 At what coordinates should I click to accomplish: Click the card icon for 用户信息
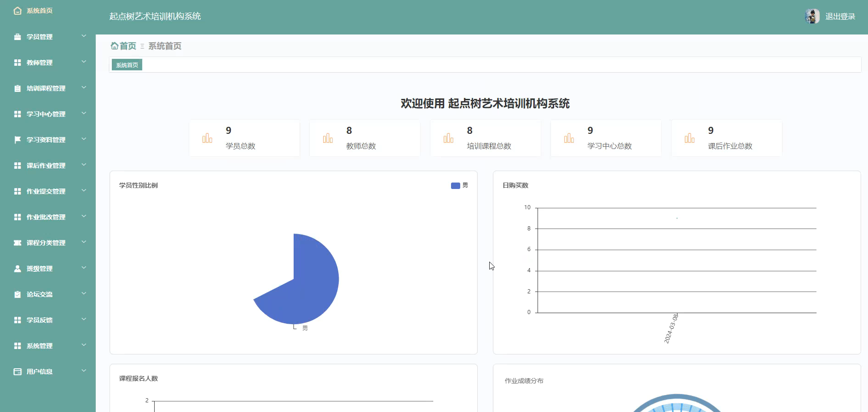point(17,372)
